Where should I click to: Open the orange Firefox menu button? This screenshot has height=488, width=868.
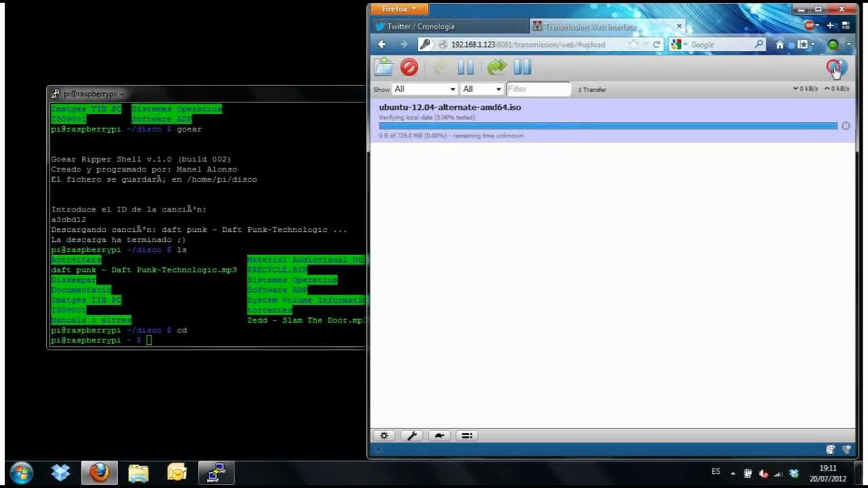[x=399, y=9]
